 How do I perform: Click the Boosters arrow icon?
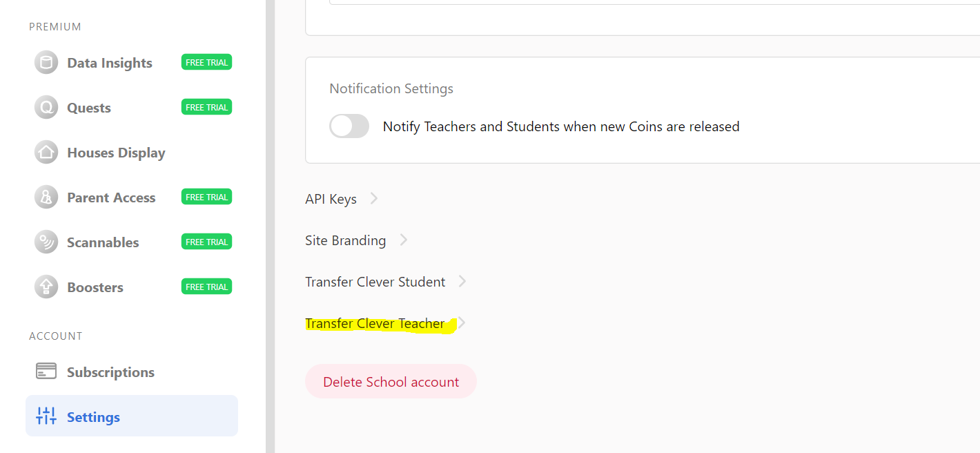tap(46, 287)
